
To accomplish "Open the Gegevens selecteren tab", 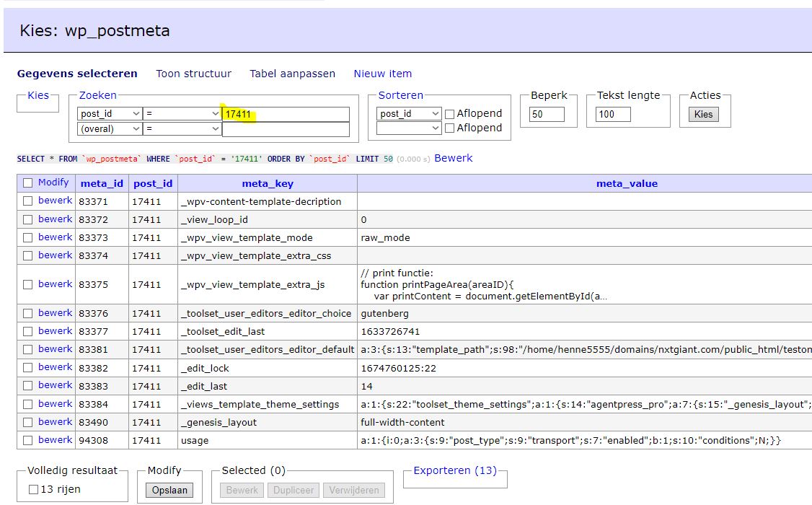I will (x=77, y=74).
